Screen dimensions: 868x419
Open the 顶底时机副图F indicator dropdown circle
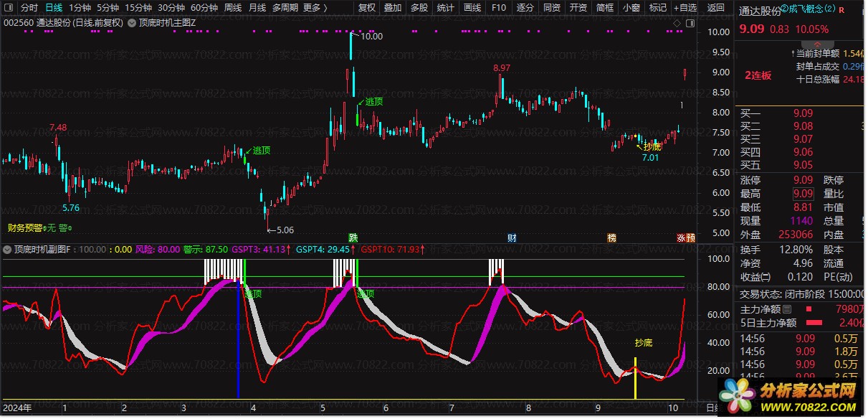[x=8, y=249]
